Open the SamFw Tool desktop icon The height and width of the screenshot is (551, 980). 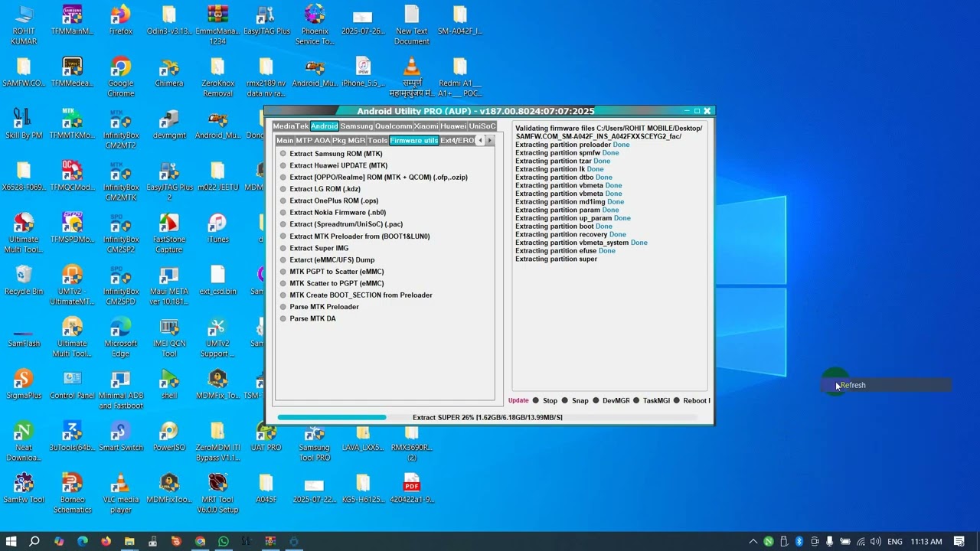tap(24, 488)
